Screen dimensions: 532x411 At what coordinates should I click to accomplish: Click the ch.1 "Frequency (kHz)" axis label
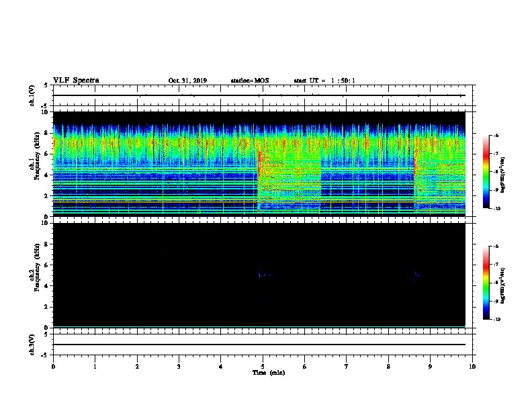click(38, 156)
